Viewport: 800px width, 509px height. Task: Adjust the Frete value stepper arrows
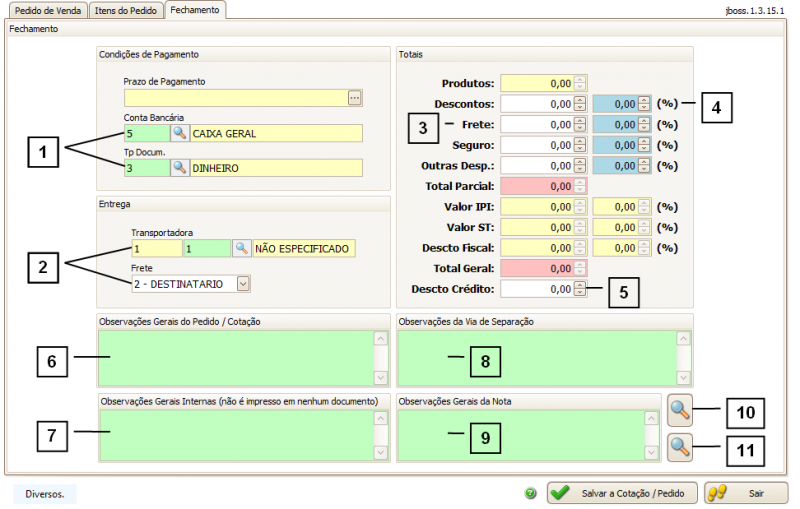(x=580, y=125)
